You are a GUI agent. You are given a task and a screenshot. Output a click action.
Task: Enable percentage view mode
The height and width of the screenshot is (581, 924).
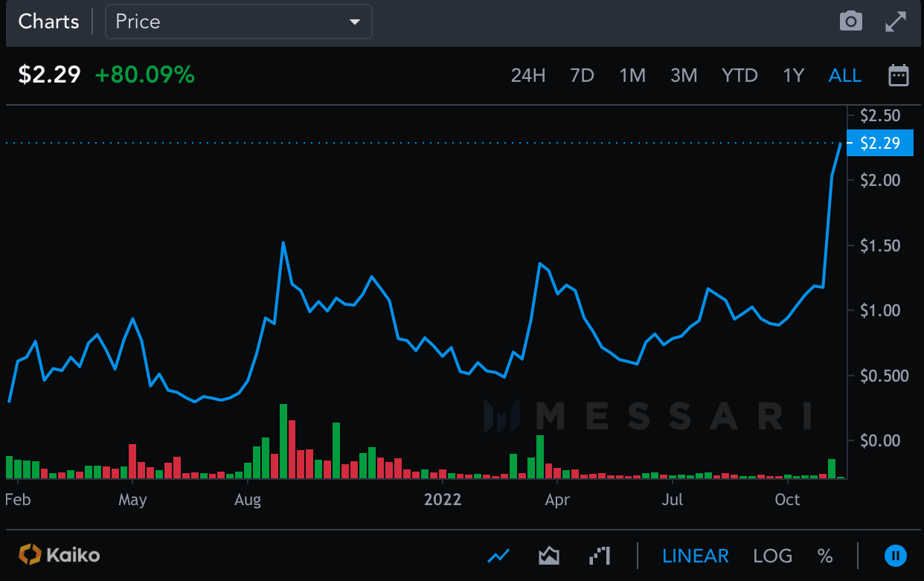click(x=824, y=556)
